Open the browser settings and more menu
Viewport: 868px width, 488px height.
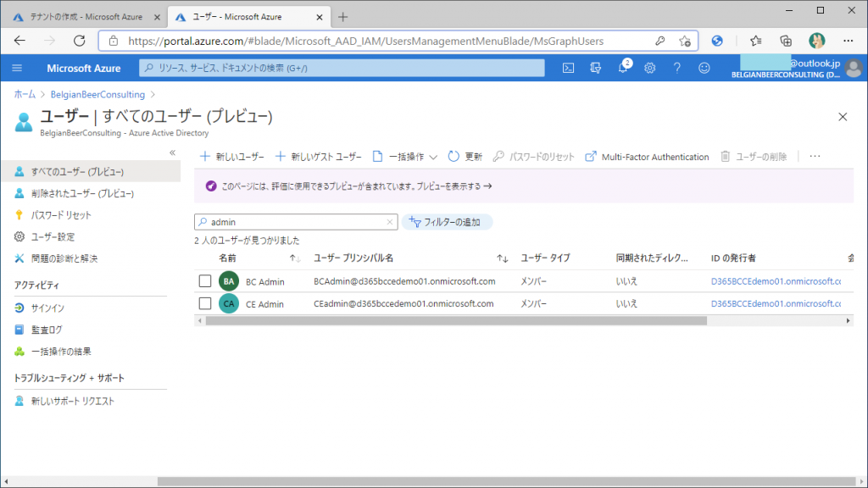pyautogui.click(x=848, y=41)
